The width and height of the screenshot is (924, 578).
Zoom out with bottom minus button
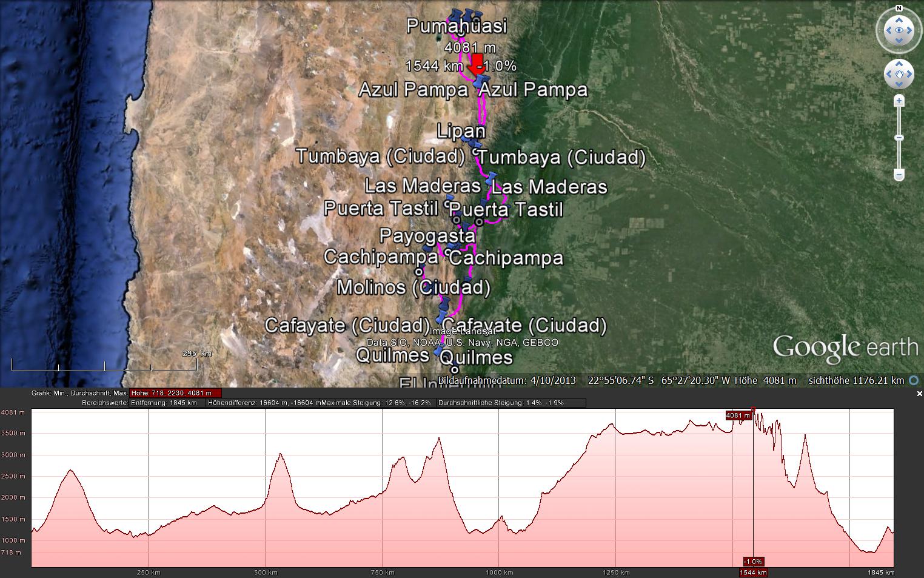[x=899, y=175]
